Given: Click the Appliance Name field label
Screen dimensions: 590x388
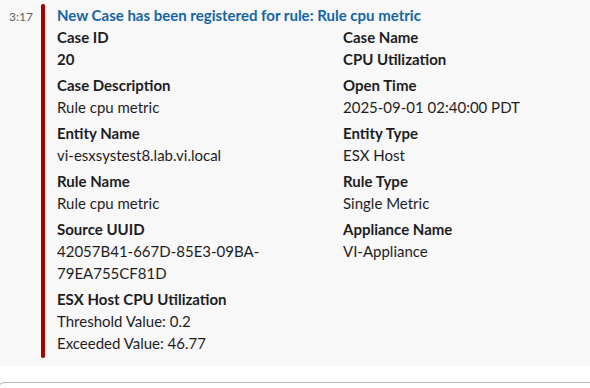Looking at the screenshot, I should click(x=397, y=230).
